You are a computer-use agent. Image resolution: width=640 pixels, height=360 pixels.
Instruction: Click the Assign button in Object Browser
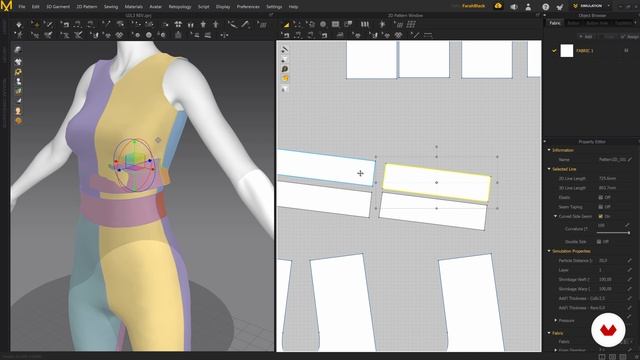tap(629, 37)
